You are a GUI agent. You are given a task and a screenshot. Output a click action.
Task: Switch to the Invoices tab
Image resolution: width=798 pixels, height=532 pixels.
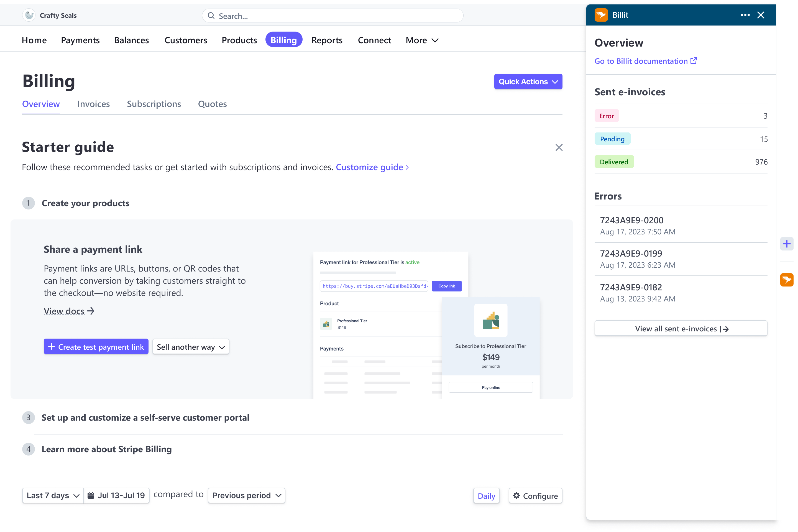pos(93,104)
